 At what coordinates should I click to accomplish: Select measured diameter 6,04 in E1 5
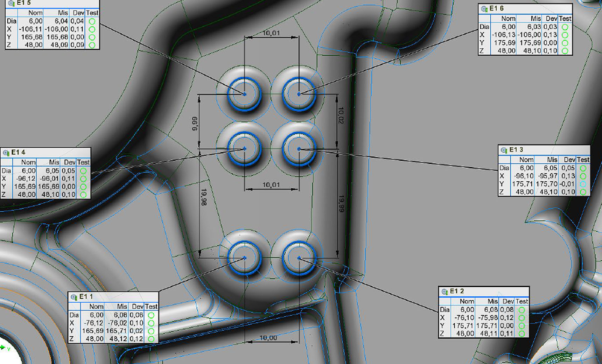point(61,21)
